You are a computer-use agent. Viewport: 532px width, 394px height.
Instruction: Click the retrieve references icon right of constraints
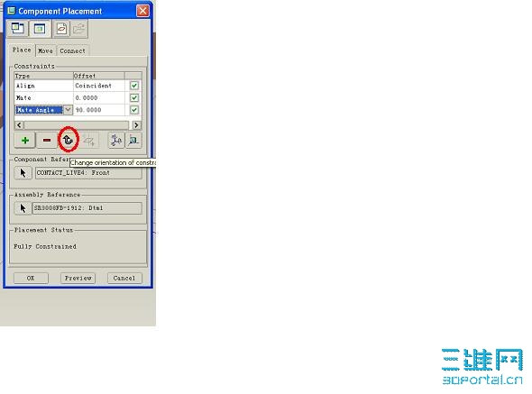click(x=133, y=140)
